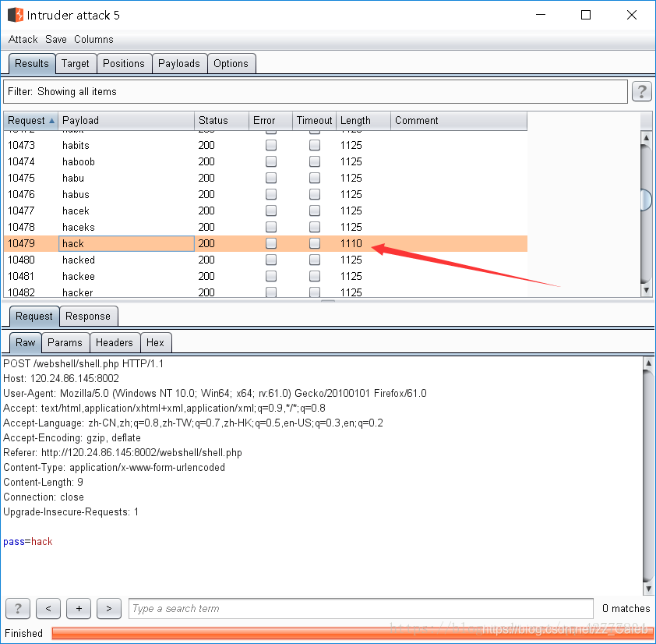Toggle Error checkbox for hacek row

coord(271,211)
